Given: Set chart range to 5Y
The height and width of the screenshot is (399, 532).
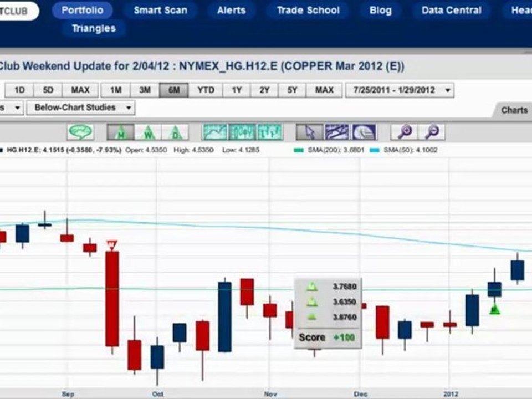Looking at the screenshot, I should point(292,90).
